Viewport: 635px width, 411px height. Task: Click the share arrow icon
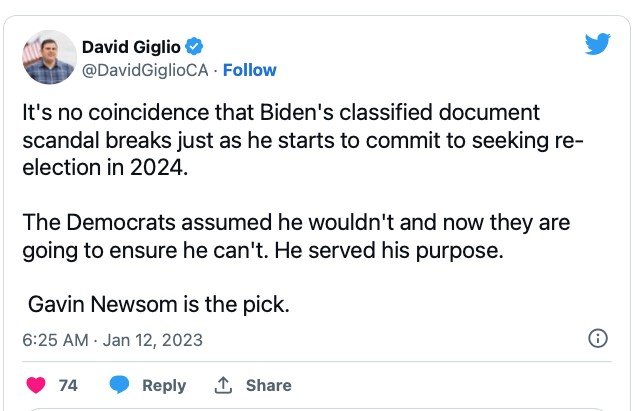point(224,385)
